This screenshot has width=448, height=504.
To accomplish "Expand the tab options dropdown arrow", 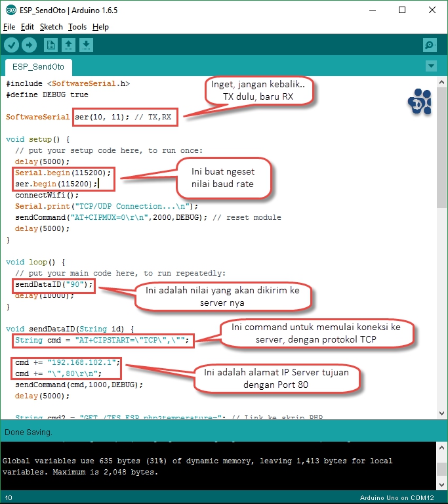I will tap(431, 66).
